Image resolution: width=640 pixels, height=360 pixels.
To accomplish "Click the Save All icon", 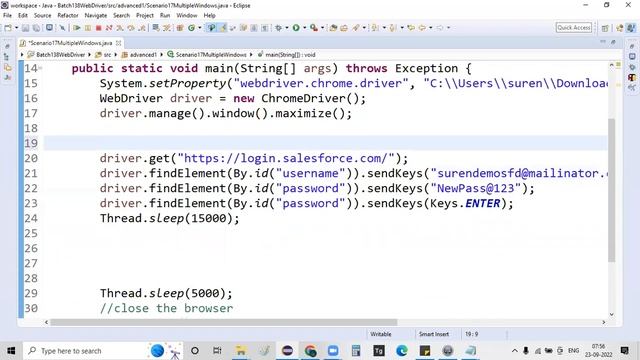I will [36, 28].
